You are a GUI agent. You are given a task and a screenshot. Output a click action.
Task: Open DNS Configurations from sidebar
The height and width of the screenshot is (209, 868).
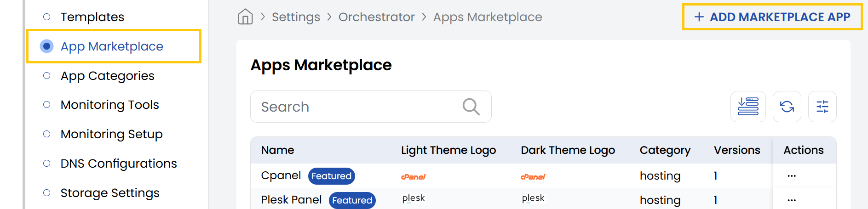pyautogui.click(x=118, y=164)
